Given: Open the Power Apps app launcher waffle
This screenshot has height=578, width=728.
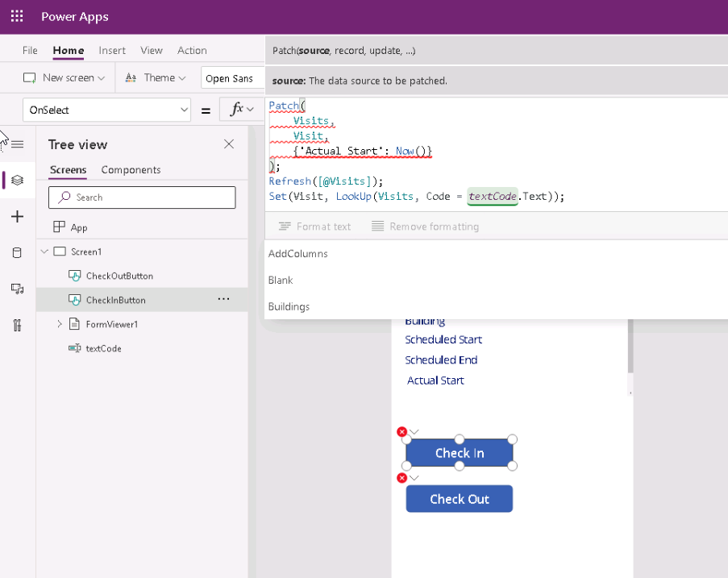Looking at the screenshot, I should pyautogui.click(x=17, y=17).
